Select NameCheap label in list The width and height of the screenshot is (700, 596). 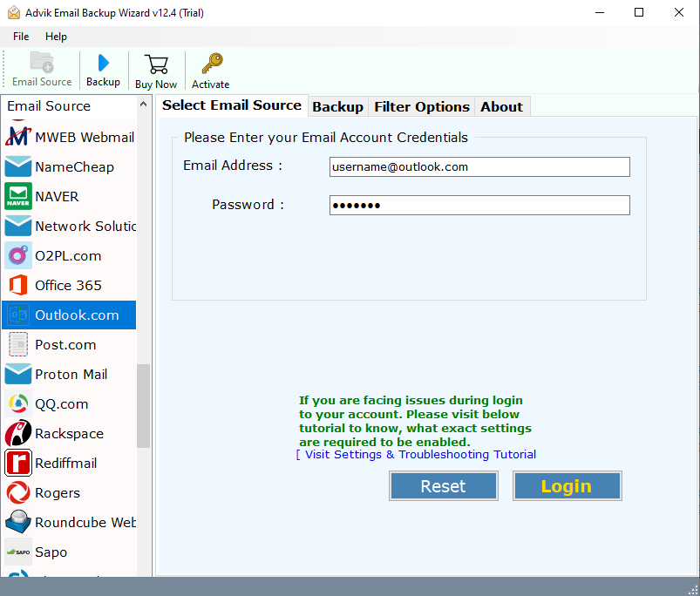tap(75, 166)
